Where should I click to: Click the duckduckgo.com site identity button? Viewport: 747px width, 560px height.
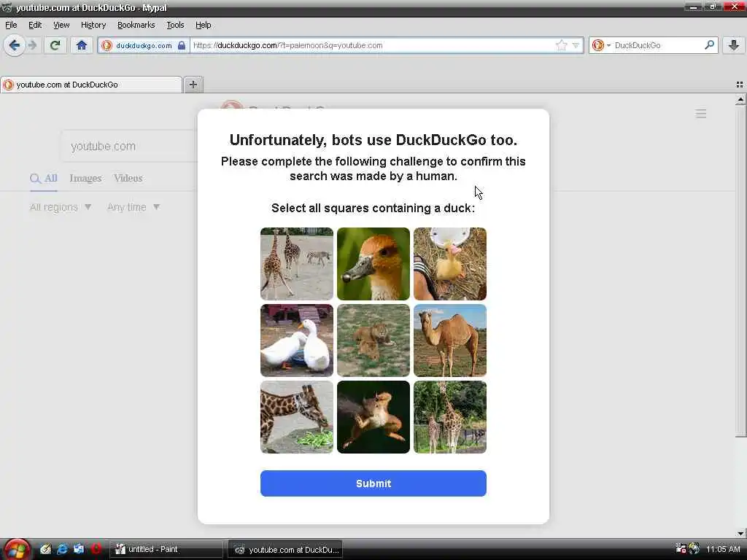point(144,45)
